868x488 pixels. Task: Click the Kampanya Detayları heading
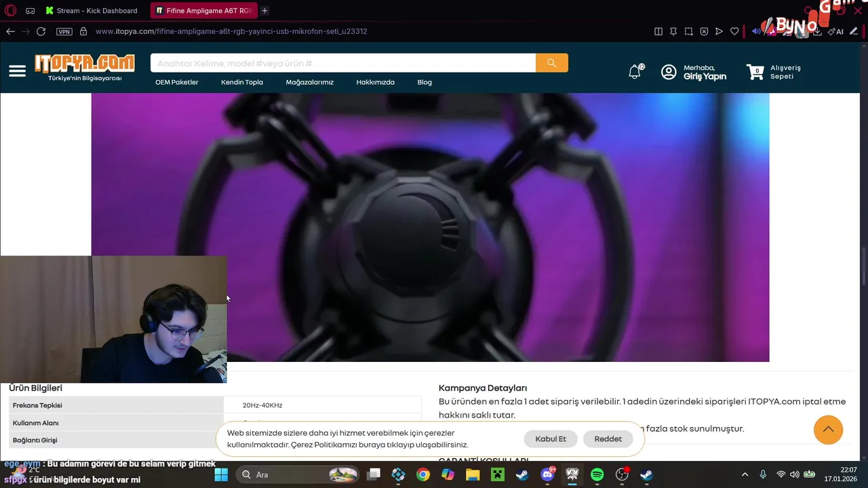point(483,388)
